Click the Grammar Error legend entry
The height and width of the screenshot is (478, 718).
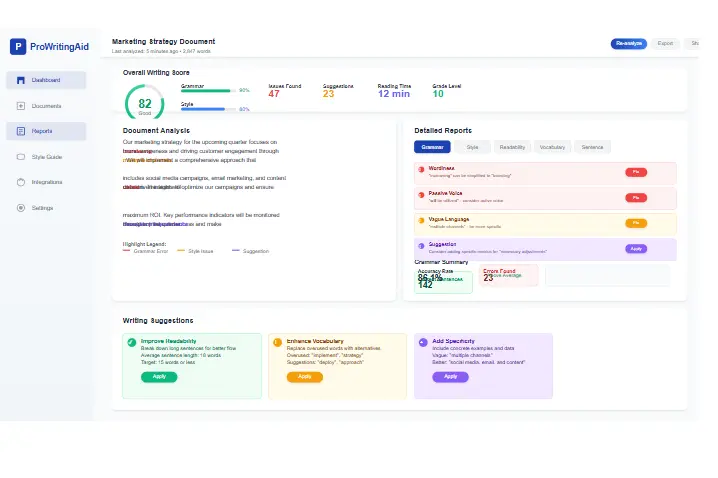click(146, 251)
